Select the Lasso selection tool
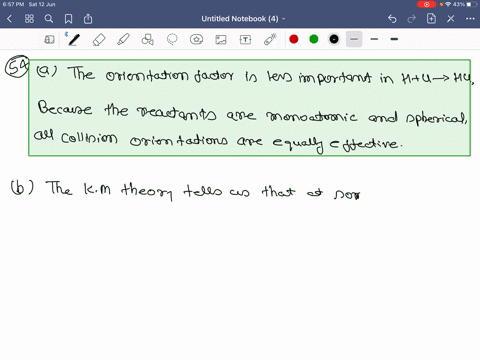Image resolution: width=480 pixels, height=360 pixels. tap(172, 40)
